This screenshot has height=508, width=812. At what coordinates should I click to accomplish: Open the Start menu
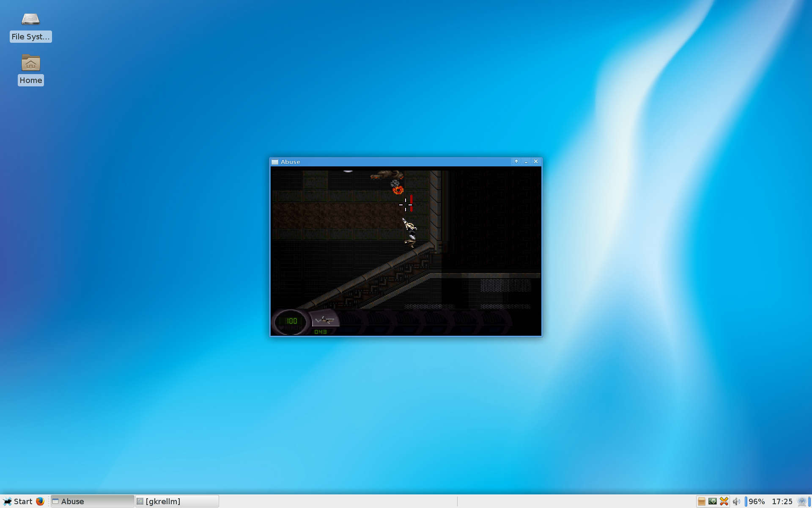click(18, 501)
